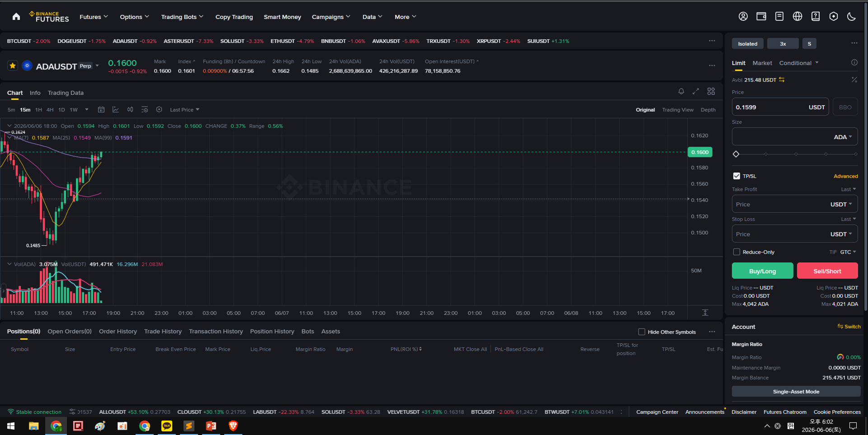Click the Single-Asset Mode button
The height and width of the screenshot is (435, 868).
click(x=796, y=391)
